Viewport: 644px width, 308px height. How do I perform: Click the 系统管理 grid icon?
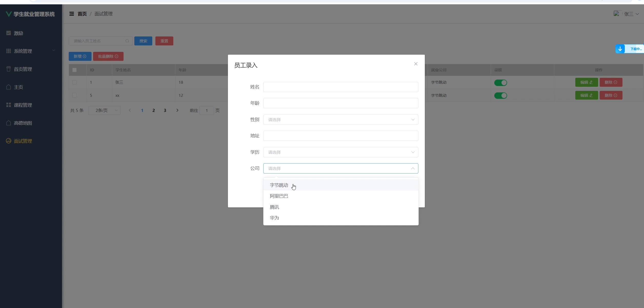pos(8,51)
